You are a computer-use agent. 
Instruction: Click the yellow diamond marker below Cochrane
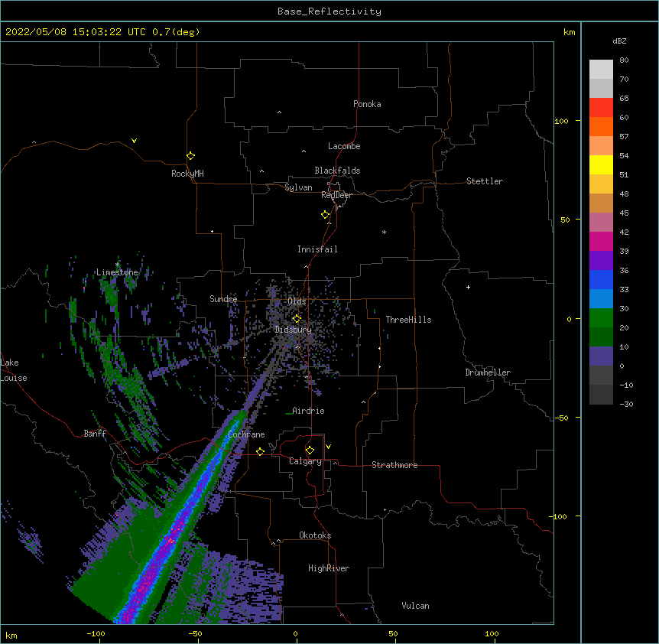click(x=260, y=451)
